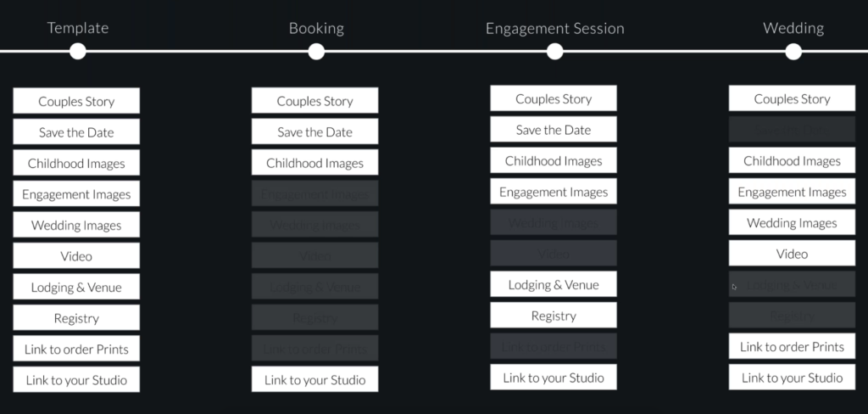Select the Engagement Session heading label
Screen dimensions: 868x414
pyautogui.click(x=554, y=28)
